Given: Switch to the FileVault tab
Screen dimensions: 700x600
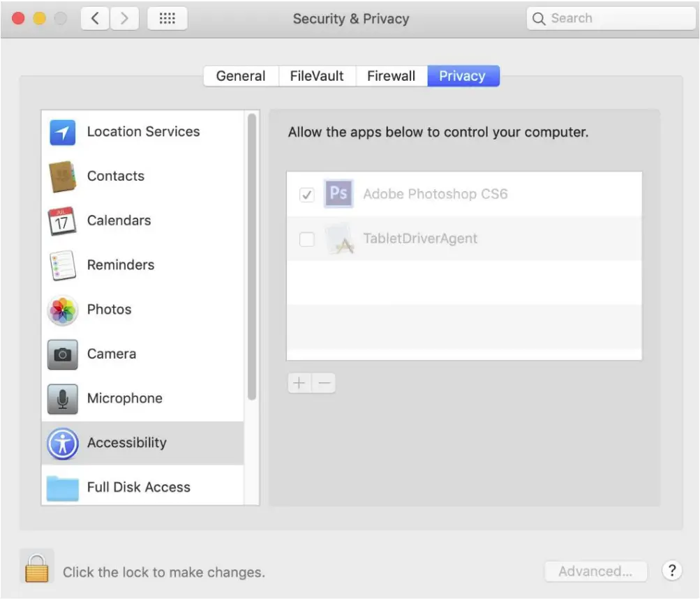Looking at the screenshot, I should click(317, 76).
